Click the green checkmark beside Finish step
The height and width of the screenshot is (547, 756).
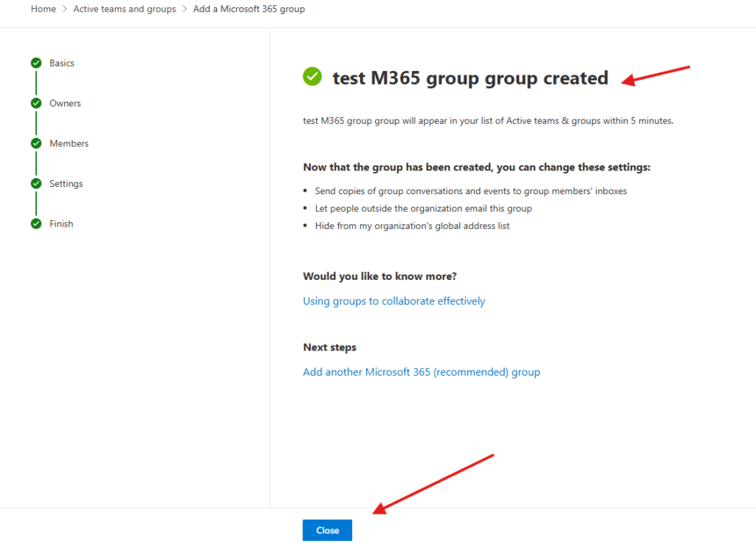[36, 224]
